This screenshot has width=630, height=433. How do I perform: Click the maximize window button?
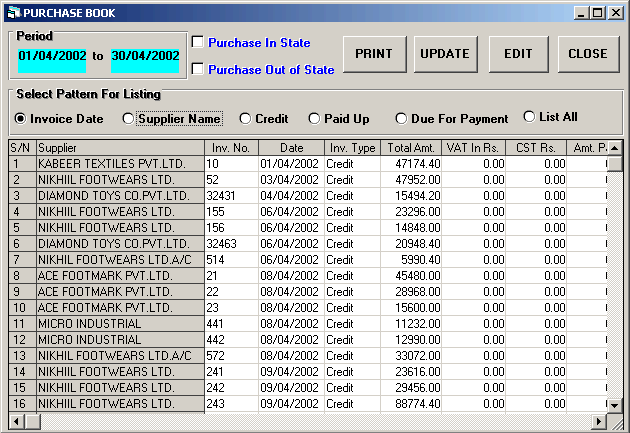(x=598, y=13)
